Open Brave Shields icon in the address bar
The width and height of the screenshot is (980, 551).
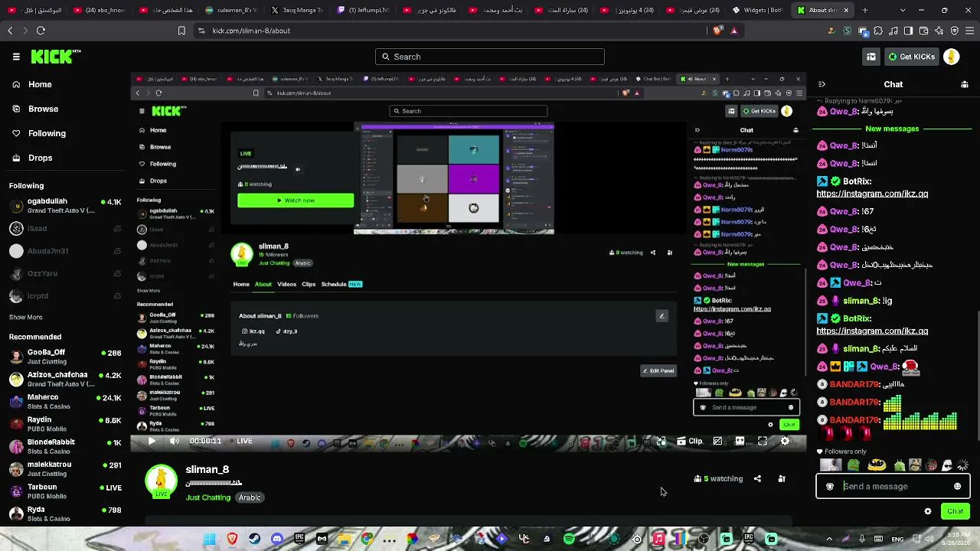pos(717,31)
